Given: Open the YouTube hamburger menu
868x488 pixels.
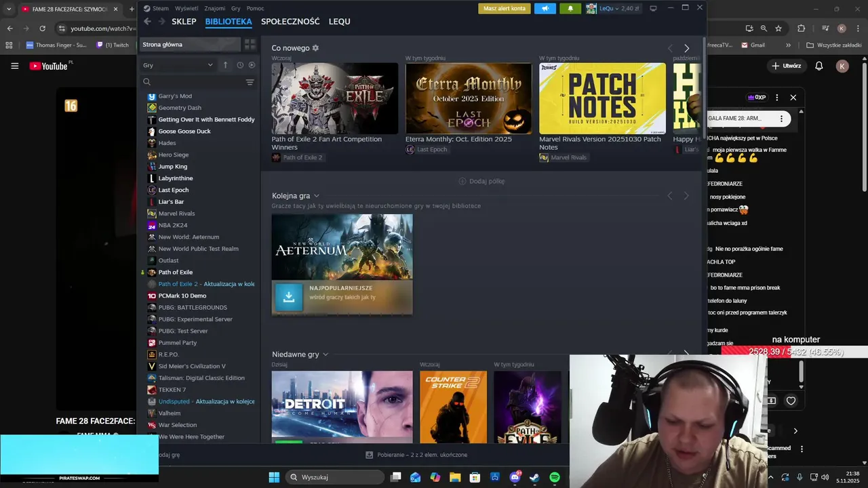Looking at the screenshot, I should pyautogui.click(x=14, y=66).
